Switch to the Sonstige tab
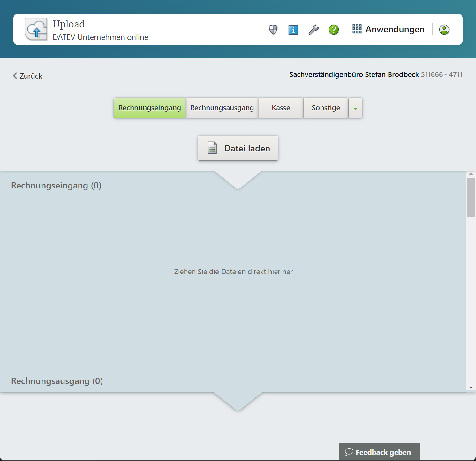This screenshot has width=476, height=461. point(326,108)
